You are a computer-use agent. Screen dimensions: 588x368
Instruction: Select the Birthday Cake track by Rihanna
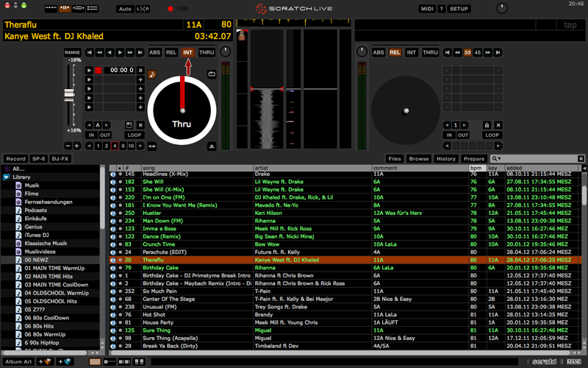[x=161, y=268]
